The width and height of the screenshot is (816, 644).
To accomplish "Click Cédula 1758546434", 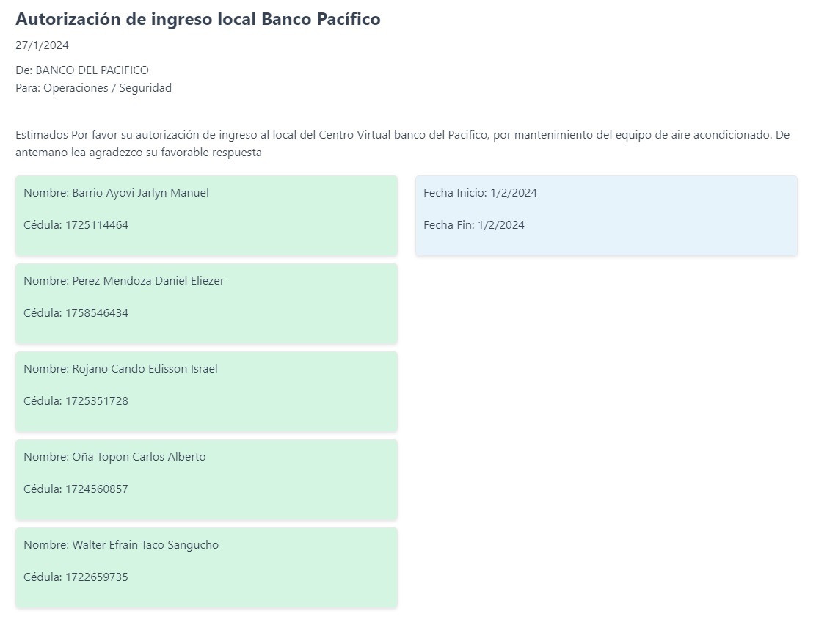I will pos(76,313).
